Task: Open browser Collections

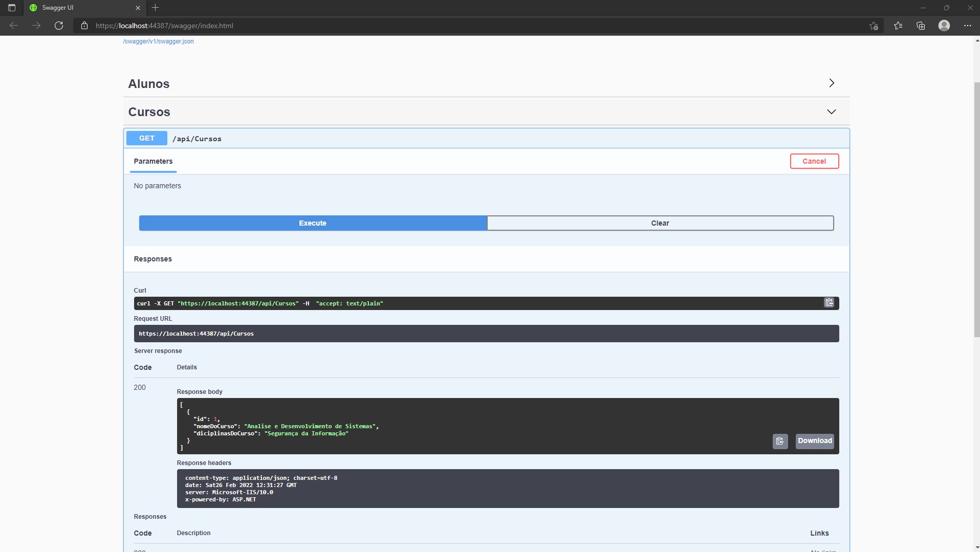Action: pyautogui.click(x=921, y=26)
